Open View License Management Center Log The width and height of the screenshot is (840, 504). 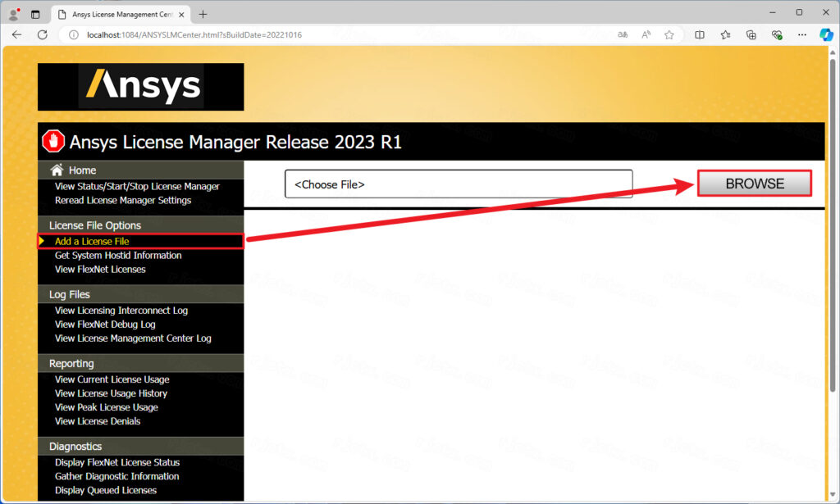pyautogui.click(x=133, y=338)
